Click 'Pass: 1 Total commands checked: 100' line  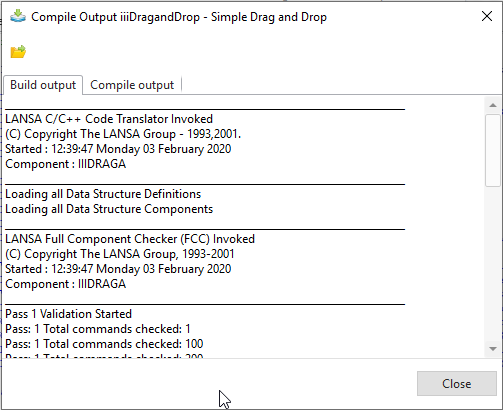coord(104,344)
